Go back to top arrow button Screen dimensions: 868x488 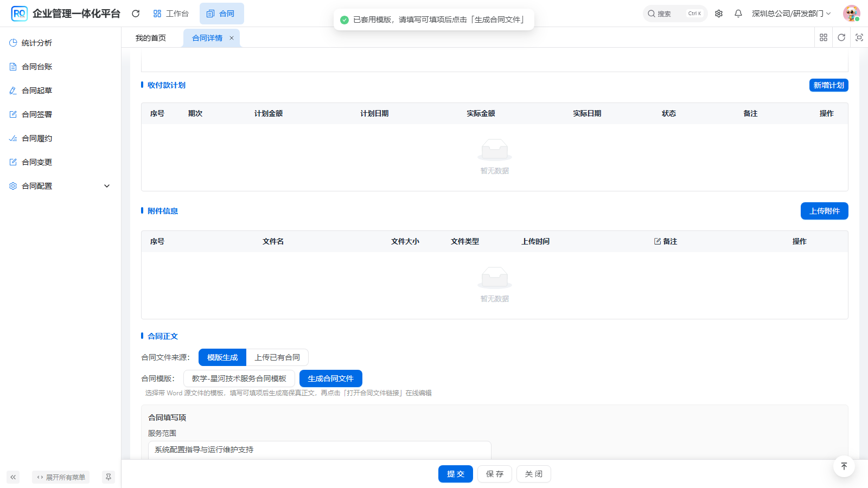(844, 466)
